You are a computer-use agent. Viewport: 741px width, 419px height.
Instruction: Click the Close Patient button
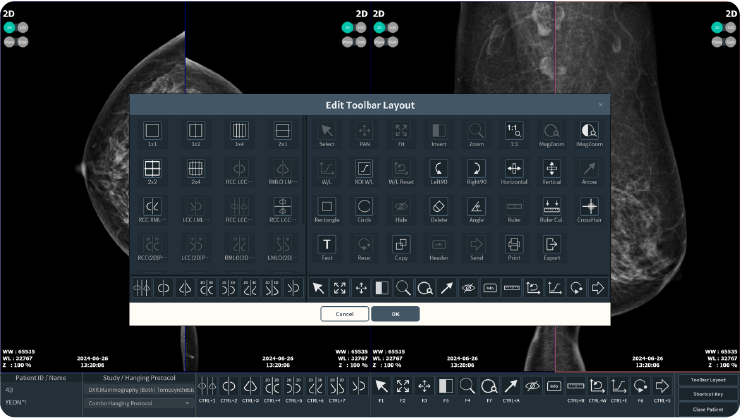point(707,410)
